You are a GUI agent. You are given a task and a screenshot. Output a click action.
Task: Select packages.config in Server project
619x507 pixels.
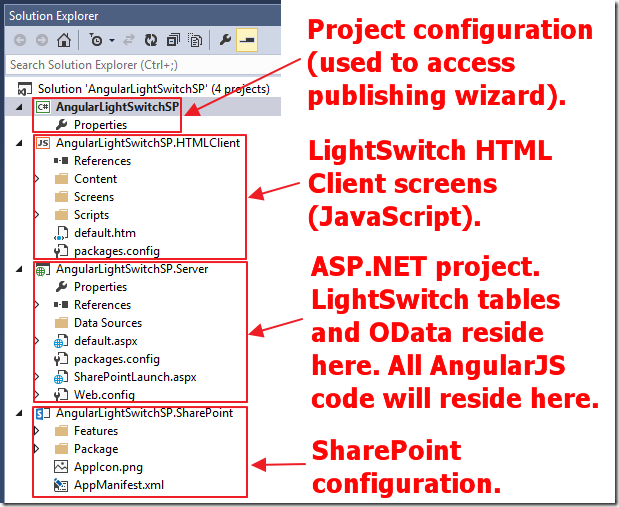point(117,359)
